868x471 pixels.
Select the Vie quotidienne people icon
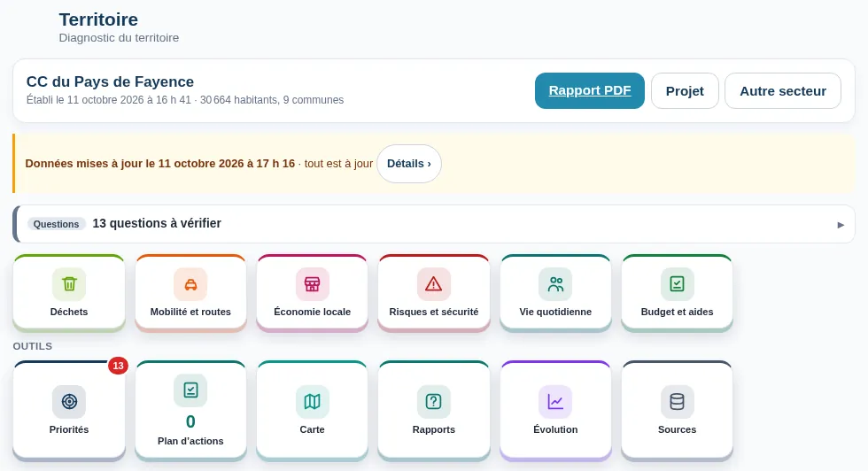(555, 284)
